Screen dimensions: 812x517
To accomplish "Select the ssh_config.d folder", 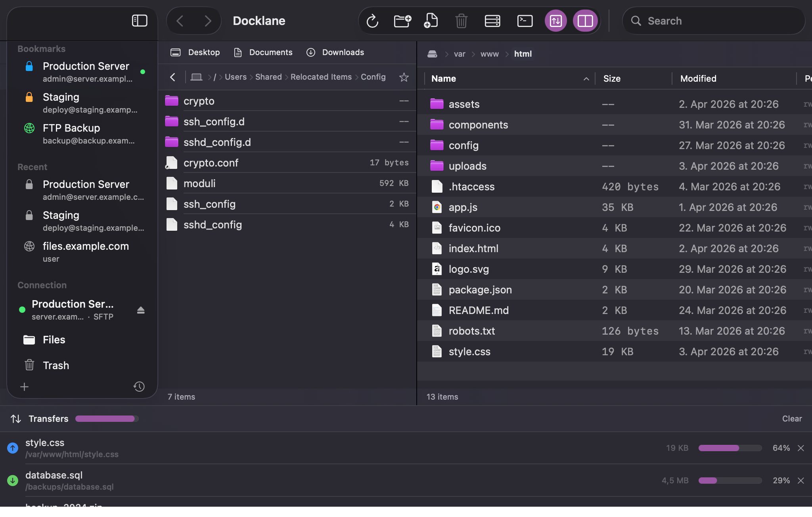I will [x=287, y=121].
